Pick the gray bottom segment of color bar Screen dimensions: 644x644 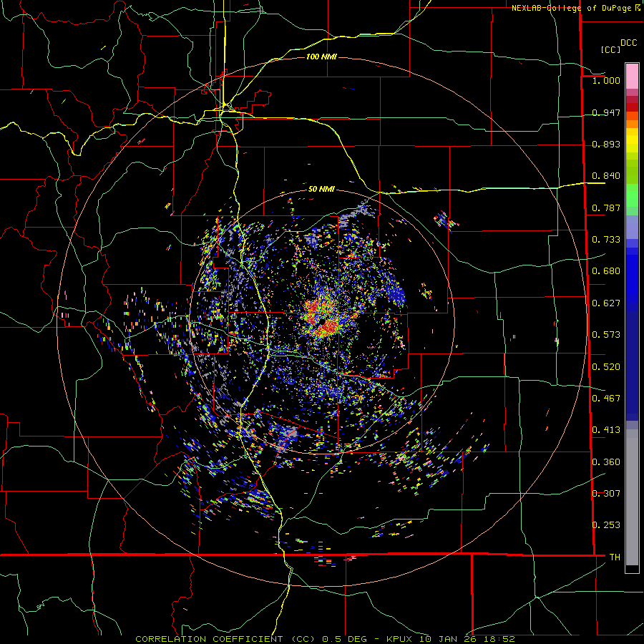tap(632, 497)
